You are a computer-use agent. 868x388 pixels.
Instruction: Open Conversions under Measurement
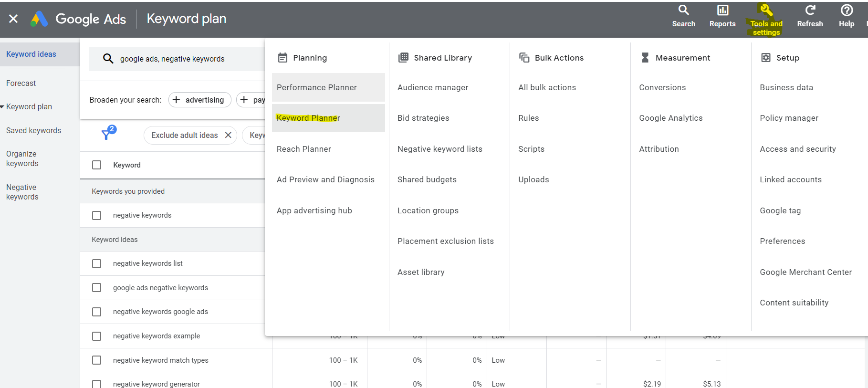point(662,87)
